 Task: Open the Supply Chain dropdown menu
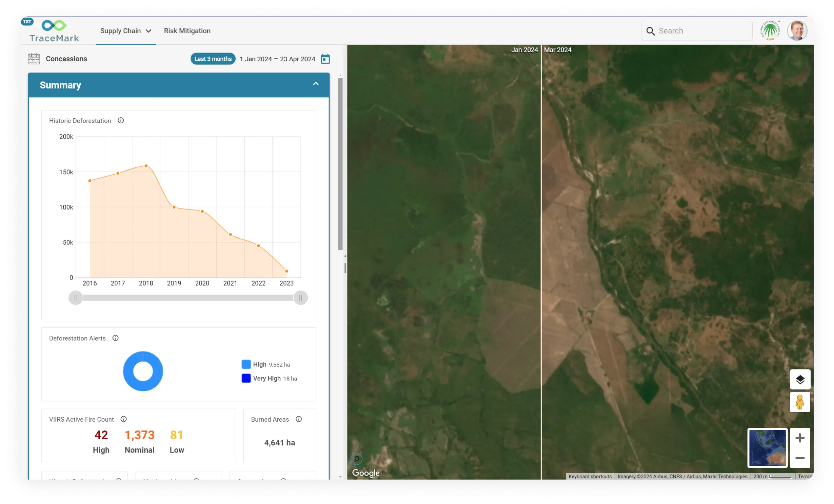pyautogui.click(x=126, y=31)
